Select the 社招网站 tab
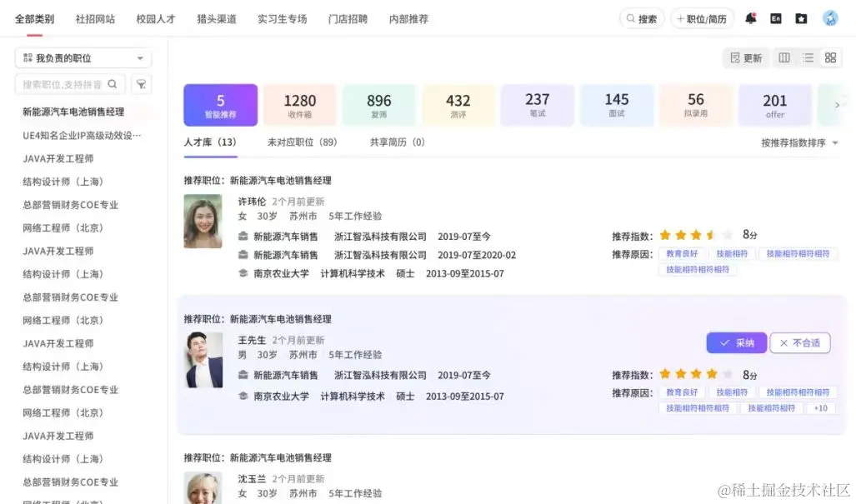The width and height of the screenshot is (856, 504). pyautogui.click(x=95, y=19)
